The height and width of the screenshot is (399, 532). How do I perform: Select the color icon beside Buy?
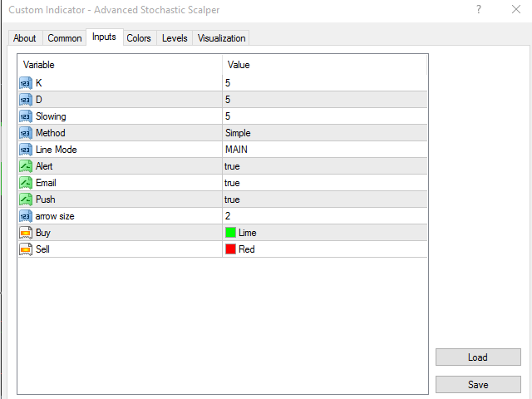(x=25, y=233)
